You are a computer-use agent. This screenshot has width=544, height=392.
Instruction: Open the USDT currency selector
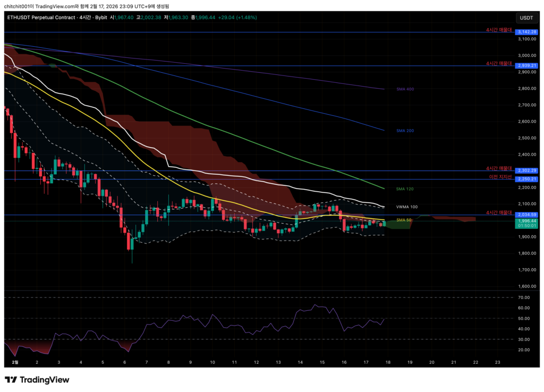coord(526,18)
